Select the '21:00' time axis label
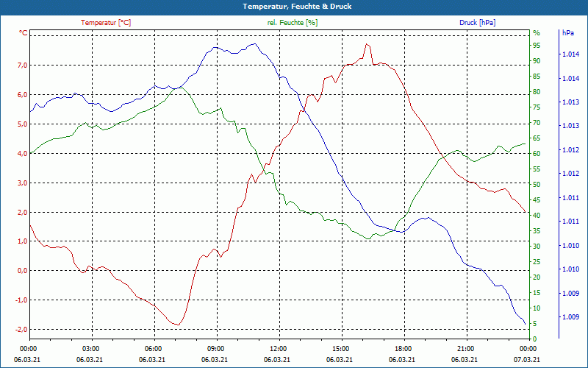Viewport: 588px width, 368px height. pyautogui.click(x=466, y=349)
